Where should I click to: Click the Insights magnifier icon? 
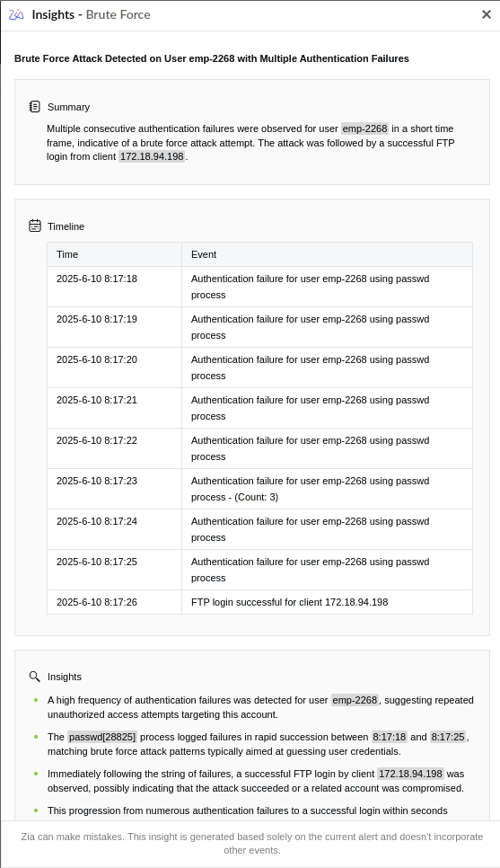tap(35, 677)
